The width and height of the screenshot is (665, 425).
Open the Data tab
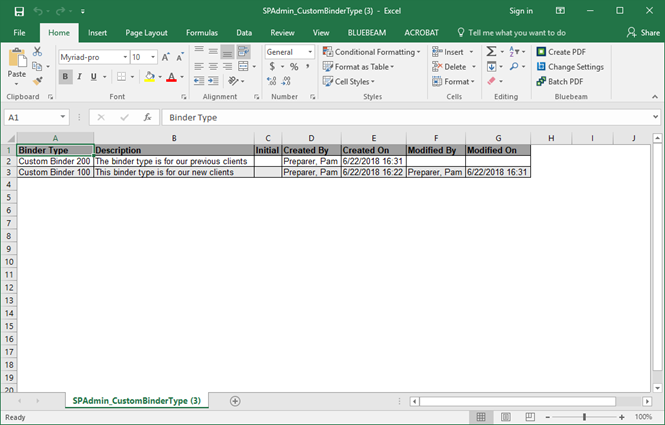coord(244,33)
